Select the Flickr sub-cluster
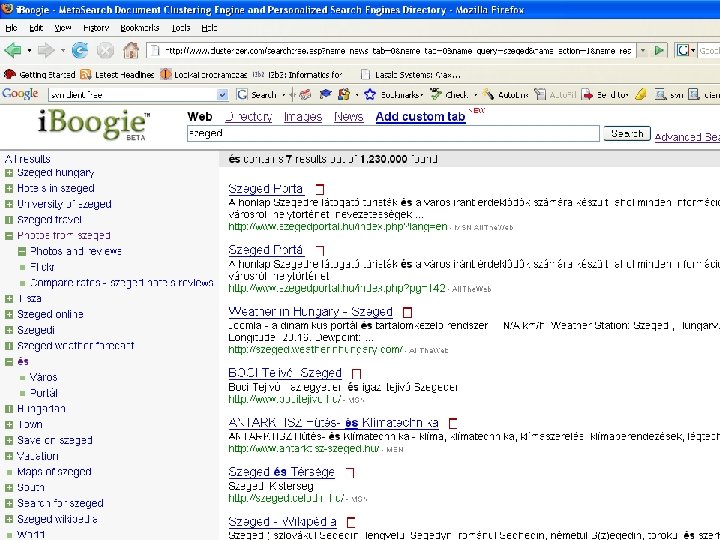 pyautogui.click(x=42, y=267)
